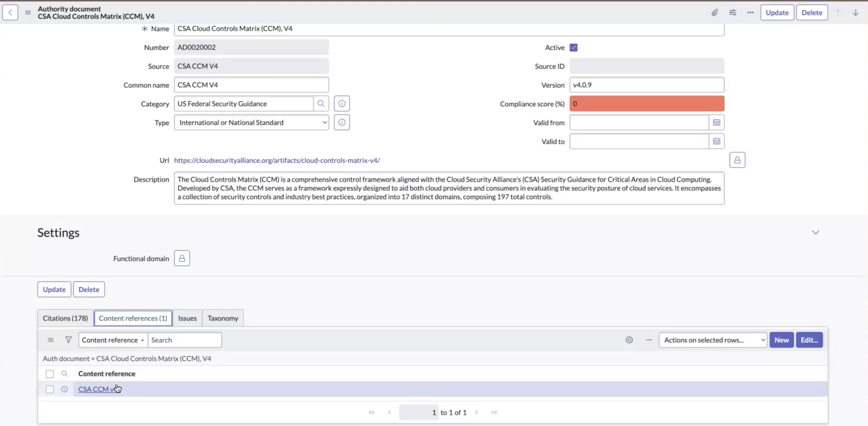Click the header Delete button
Image resolution: width=868 pixels, height=426 pixels.
tap(812, 13)
